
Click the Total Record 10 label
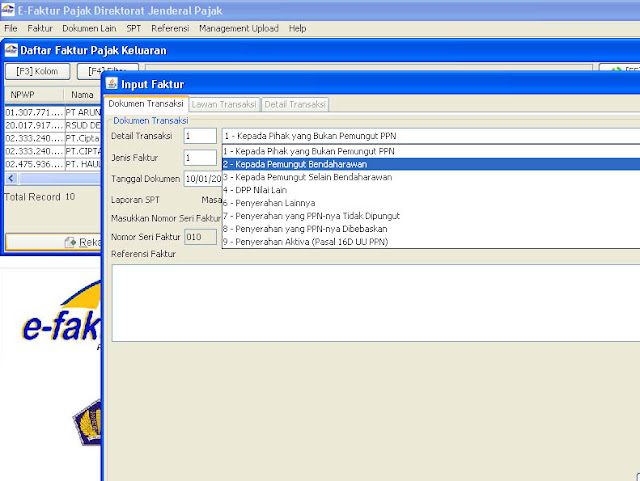[40, 197]
